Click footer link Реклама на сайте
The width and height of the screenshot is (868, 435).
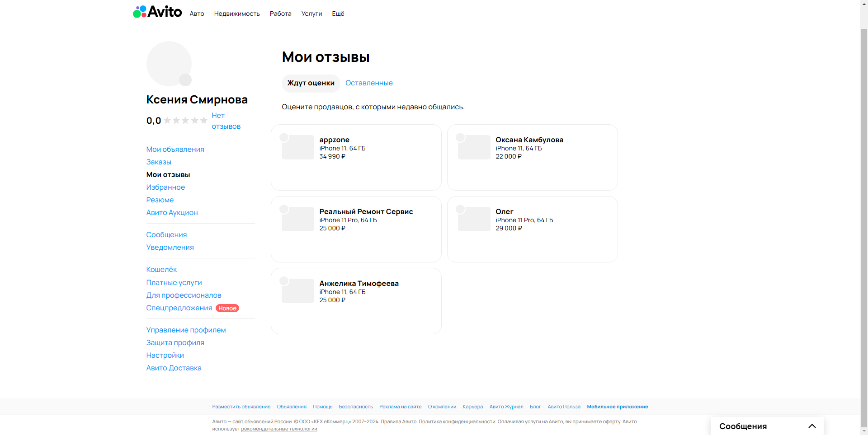tap(401, 407)
